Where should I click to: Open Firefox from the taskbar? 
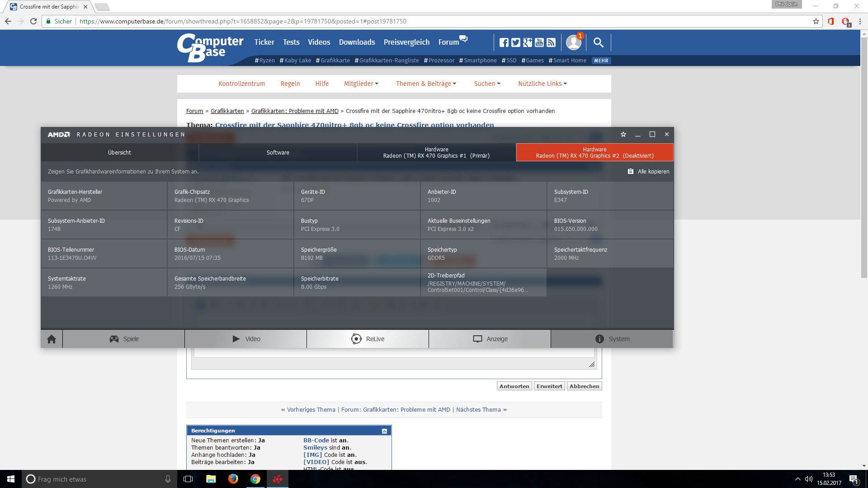[x=233, y=479]
